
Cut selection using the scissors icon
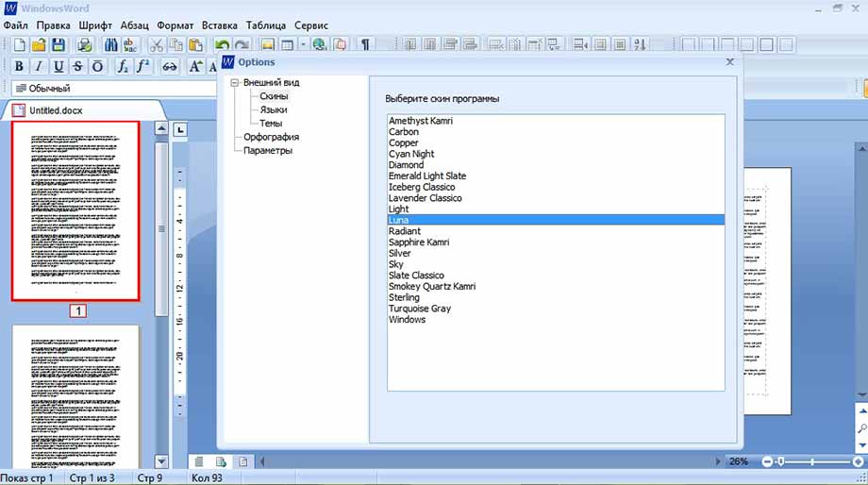point(157,45)
